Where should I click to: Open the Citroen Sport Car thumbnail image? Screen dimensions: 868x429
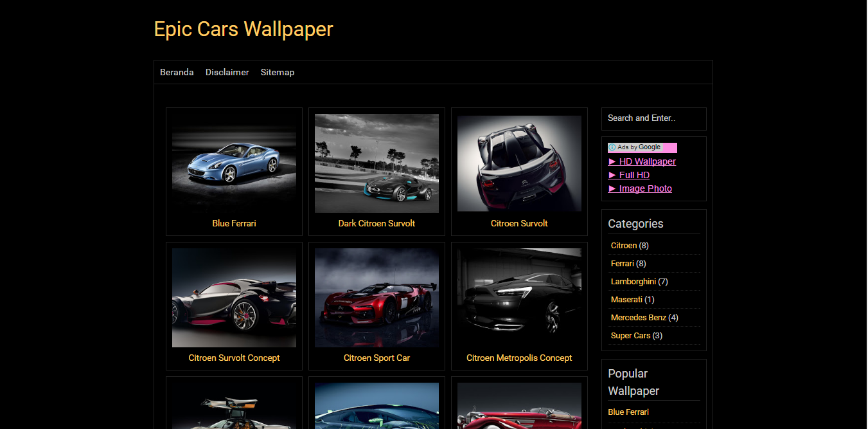tap(376, 298)
